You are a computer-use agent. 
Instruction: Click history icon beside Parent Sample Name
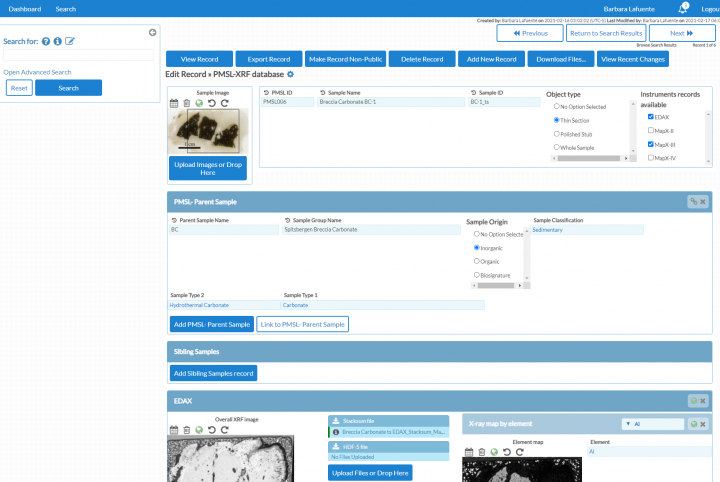174,220
